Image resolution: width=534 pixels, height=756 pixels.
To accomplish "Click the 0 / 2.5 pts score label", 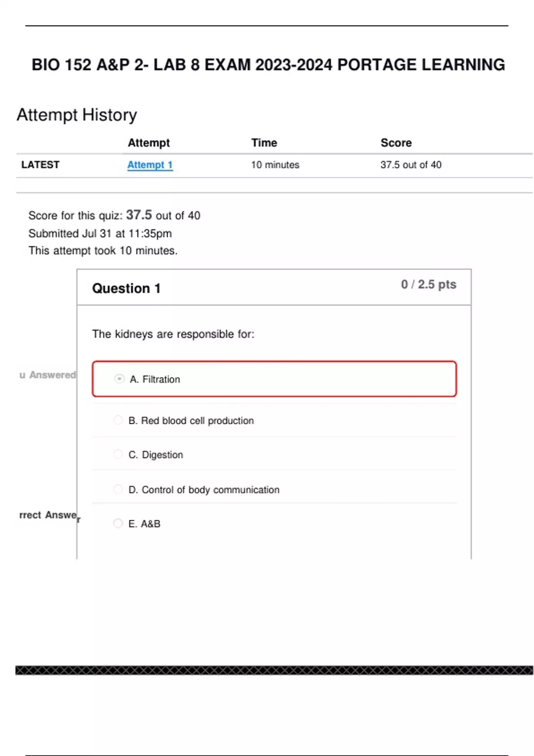I will tap(428, 285).
